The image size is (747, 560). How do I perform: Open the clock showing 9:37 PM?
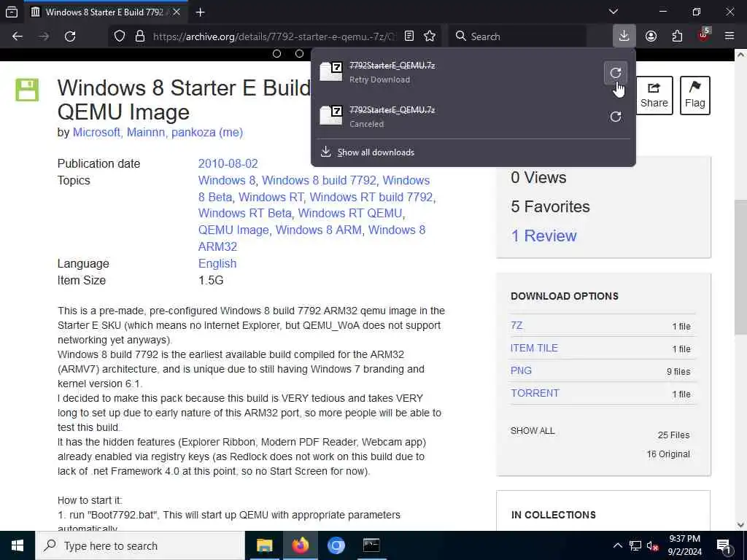pos(684,545)
